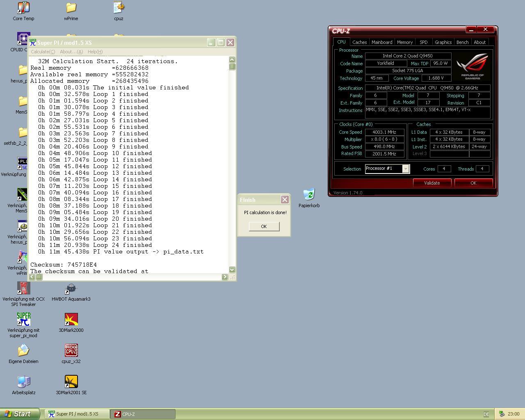
Task: Click the Core Voltage 1.688 V field
Action: [x=436, y=78]
